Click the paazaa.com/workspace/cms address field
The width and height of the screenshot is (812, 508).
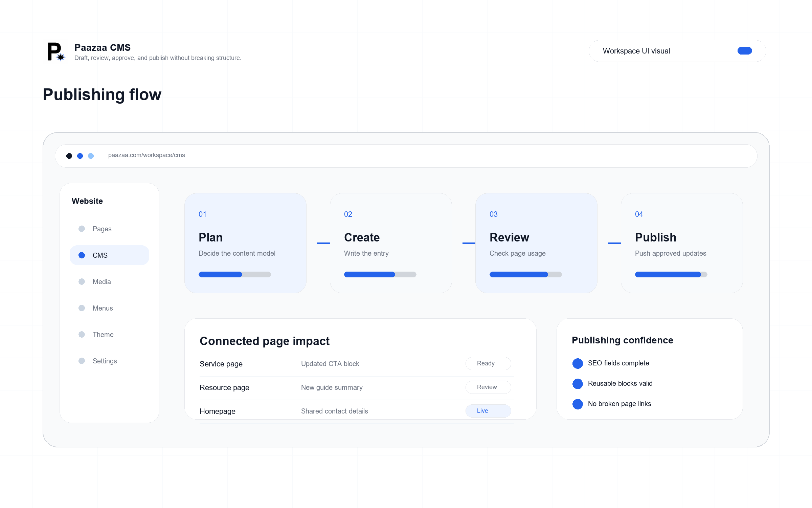pyautogui.click(x=406, y=156)
